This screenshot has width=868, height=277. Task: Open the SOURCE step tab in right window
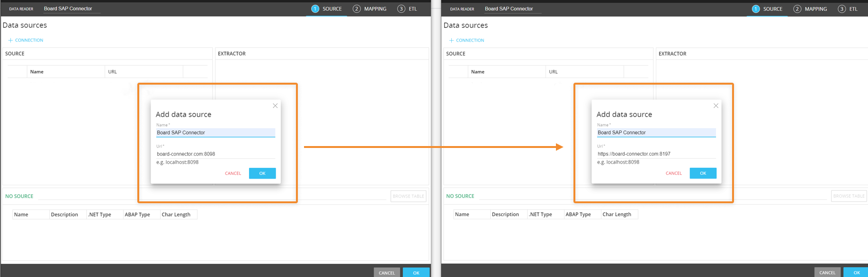coord(767,9)
